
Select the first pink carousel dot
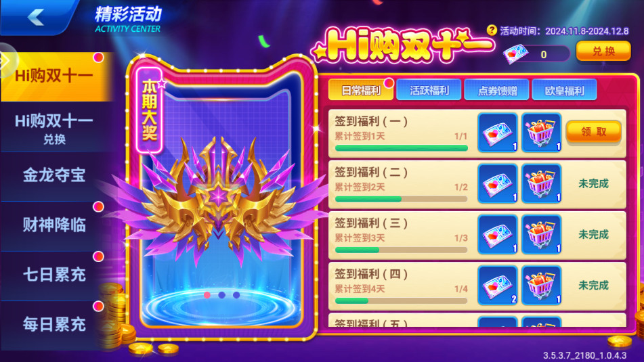coord(207,295)
